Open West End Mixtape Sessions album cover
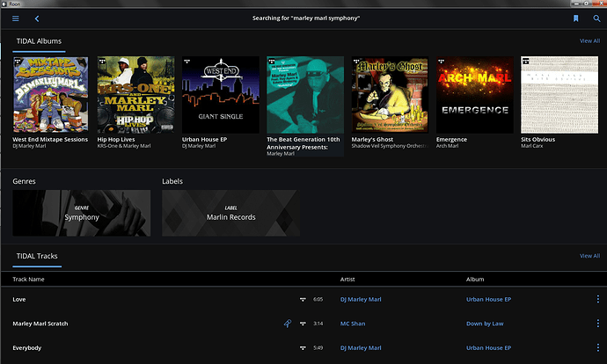 (51, 95)
